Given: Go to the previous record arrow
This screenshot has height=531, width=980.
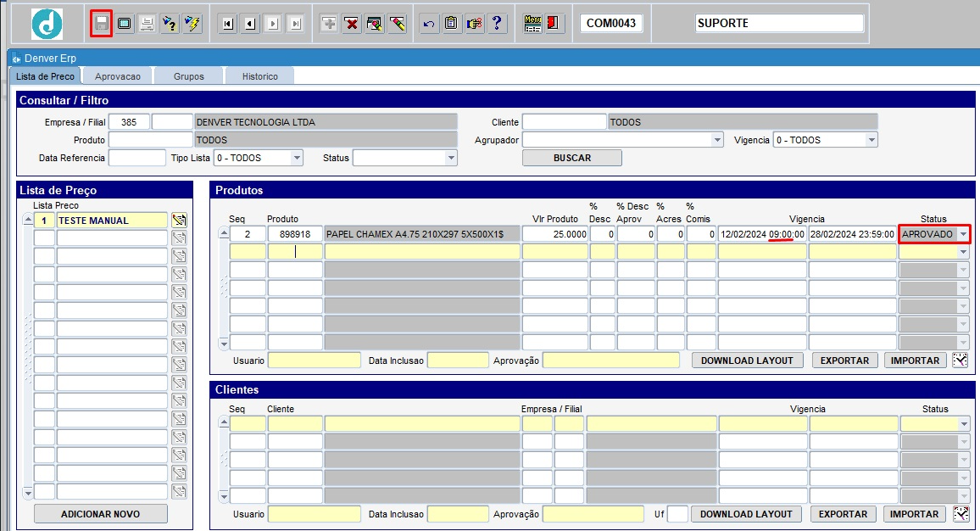Looking at the screenshot, I should click(x=250, y=24).
